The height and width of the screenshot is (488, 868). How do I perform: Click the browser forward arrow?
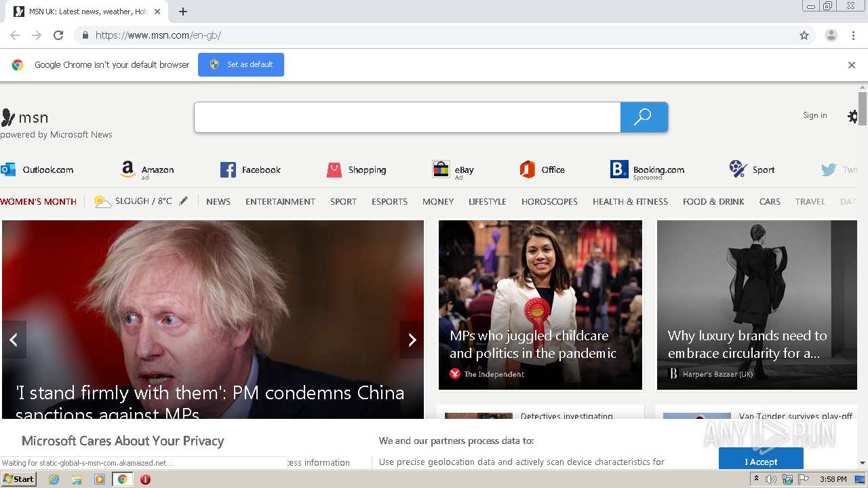click(37, 35)
